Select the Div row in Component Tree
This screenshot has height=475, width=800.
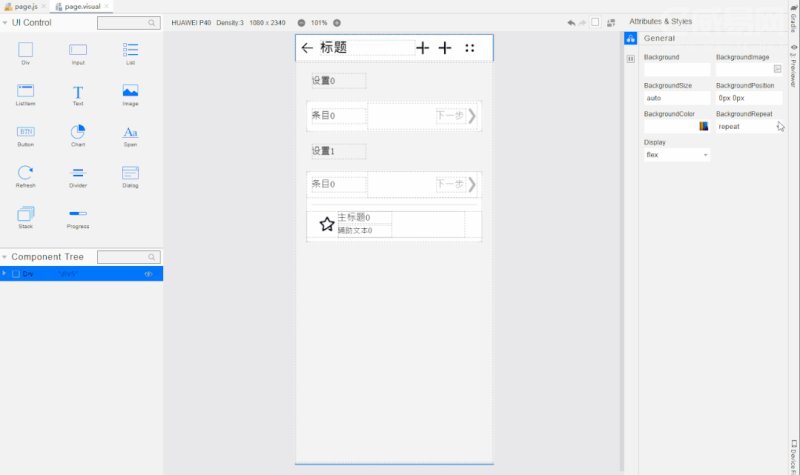tap(82, 274)
